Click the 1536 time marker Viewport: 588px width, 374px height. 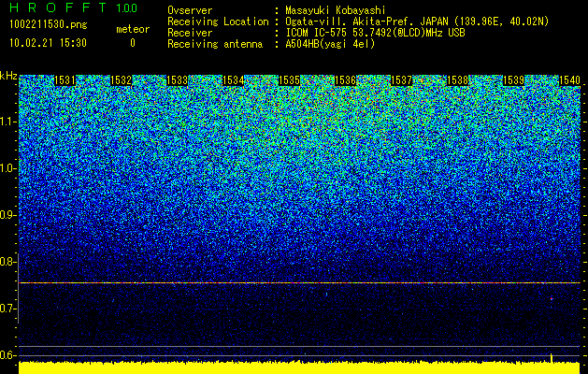(x=345, y=80)
